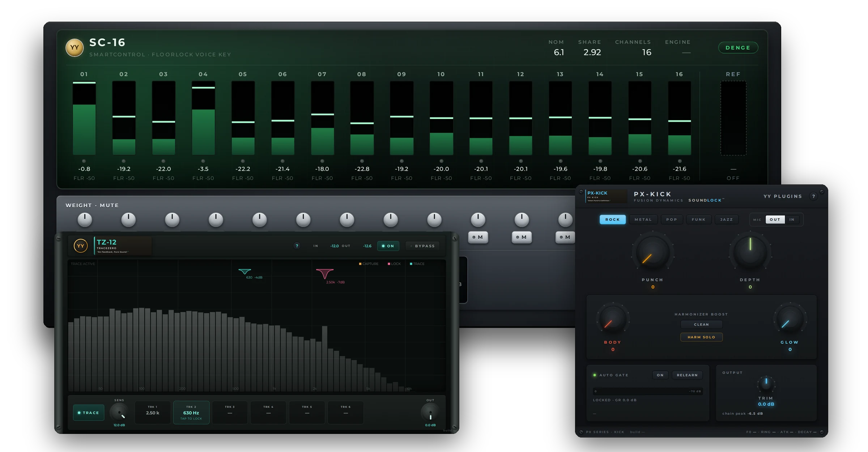The width and height of the screenshot is (868, 452).
Task: Click the M mute button under eleventh knob
Action: coord(522,237)
